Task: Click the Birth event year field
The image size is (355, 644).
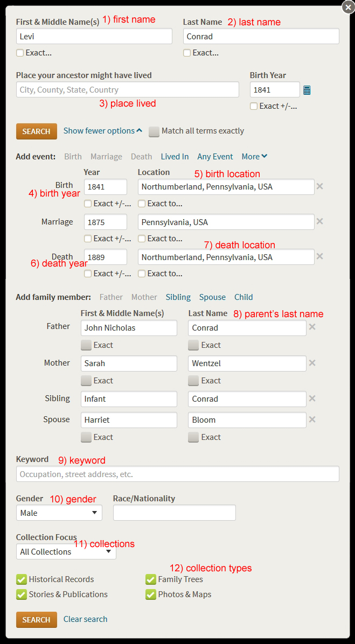Action: 106,187
